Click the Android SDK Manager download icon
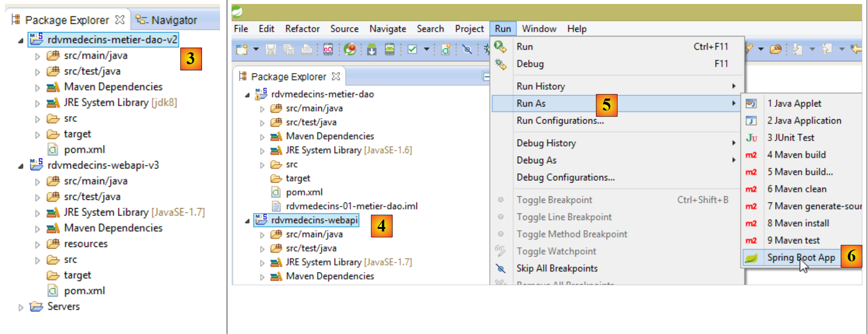This screenshot has height=334, width=868. coord(371,49)
